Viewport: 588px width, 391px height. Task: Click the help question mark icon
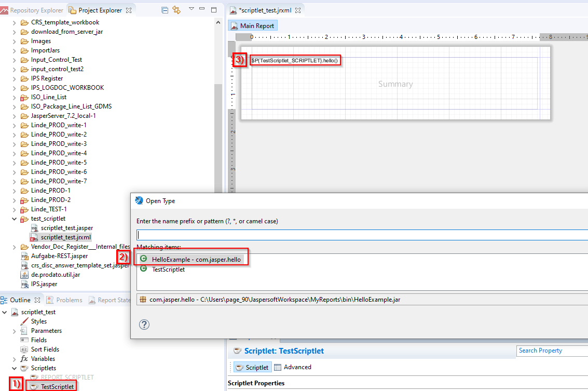point(145,325)
